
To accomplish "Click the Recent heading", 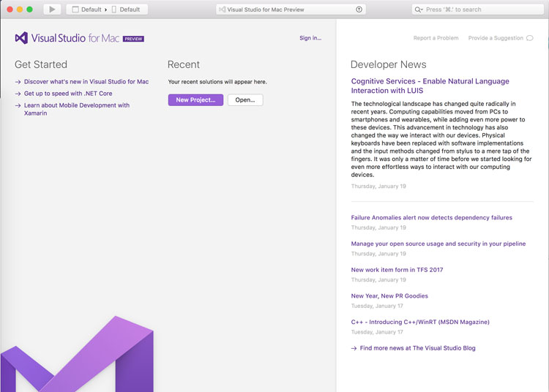I will point(184,64).
